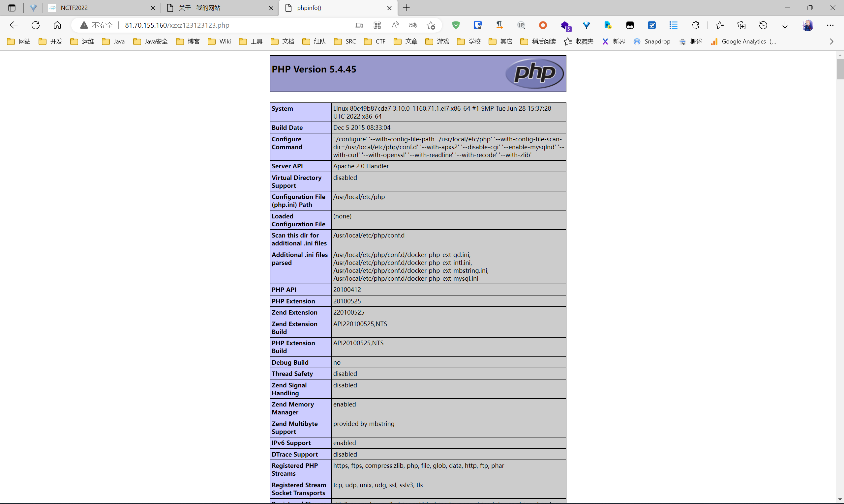
Task: Open the QR code / apps grid icon
Action: coord(377,25)
